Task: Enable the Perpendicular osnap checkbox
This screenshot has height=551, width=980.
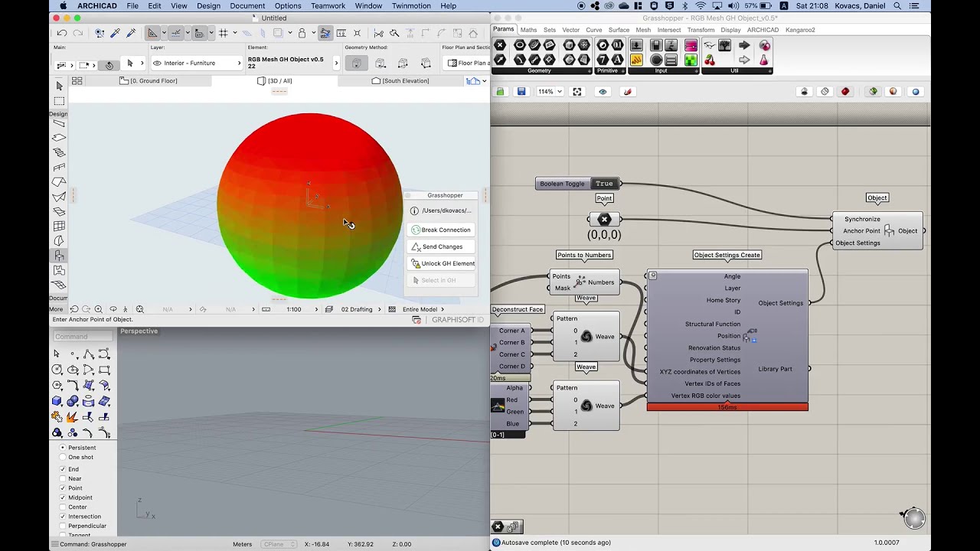Action: coord(63,526)
